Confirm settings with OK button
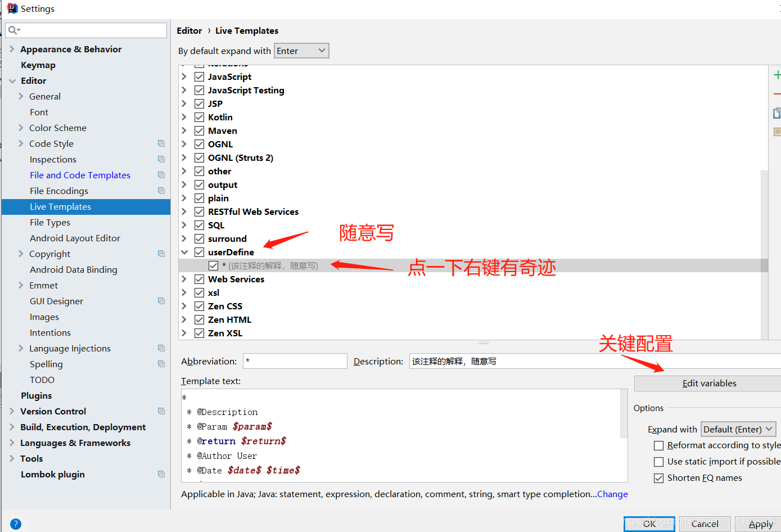Viewport: 781px width, 532px height. 649,524
